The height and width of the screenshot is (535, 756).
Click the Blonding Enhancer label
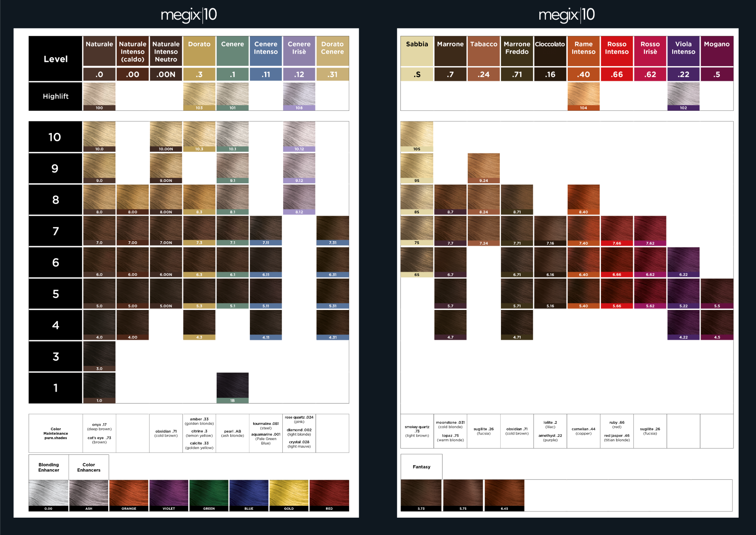[x=49, y=467]
